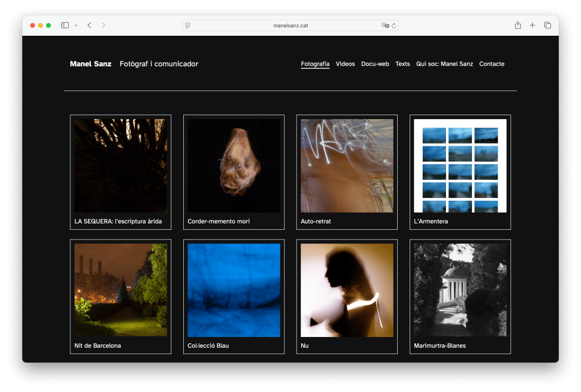The image size is (581, 392).
Task: Open the Docu-web page
Action: pos(375,64)
